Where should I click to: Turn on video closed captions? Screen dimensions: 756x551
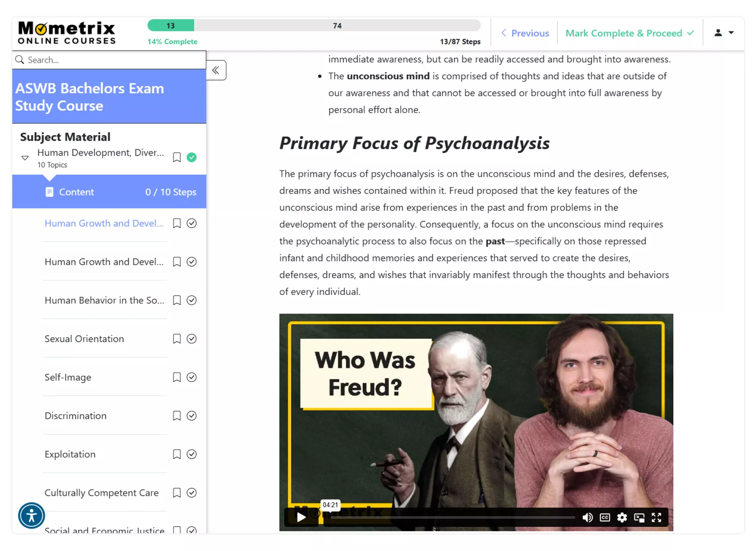(x=605, y=518)
